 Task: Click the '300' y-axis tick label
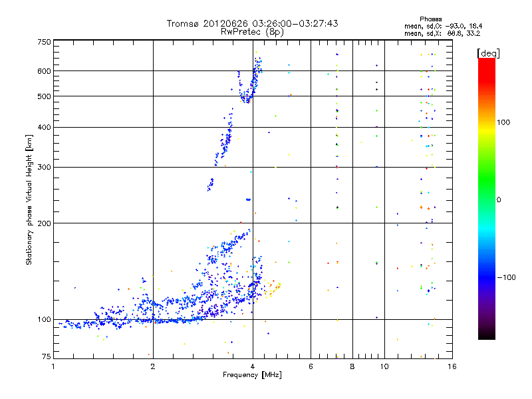44,167
